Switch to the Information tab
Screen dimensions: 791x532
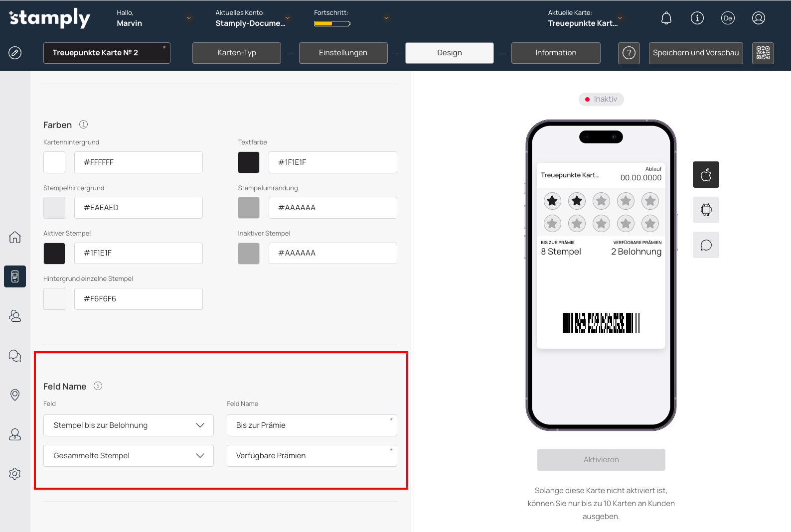coord(556,53)
